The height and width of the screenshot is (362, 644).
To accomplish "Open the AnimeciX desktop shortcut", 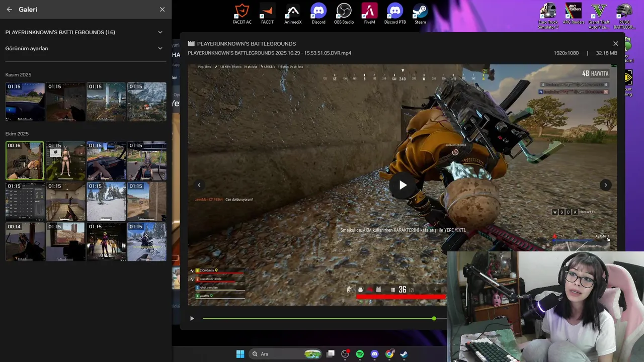I will [293, 14].
